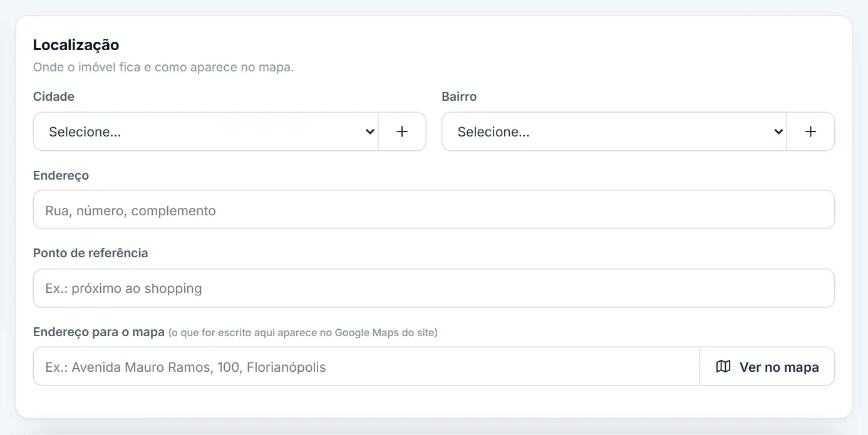Add a new city with the Cidade plus icon
The image size is (868, 435).
click(x=402, y=131)
